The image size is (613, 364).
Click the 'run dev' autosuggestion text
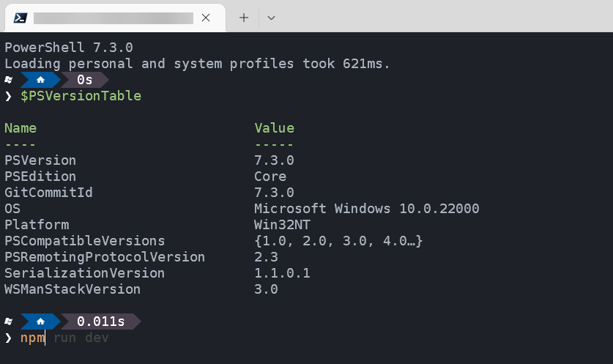pyautogui.click(x=81, y=338)
